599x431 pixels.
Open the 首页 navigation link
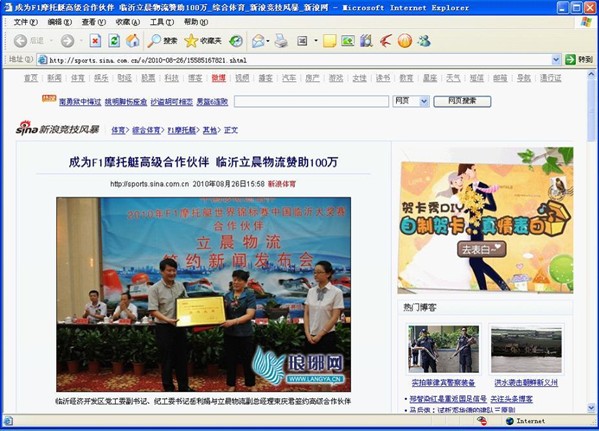tap(31, 78)
